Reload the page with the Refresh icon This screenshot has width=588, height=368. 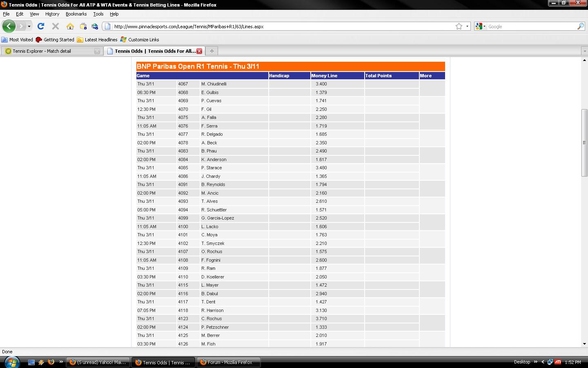41,26
